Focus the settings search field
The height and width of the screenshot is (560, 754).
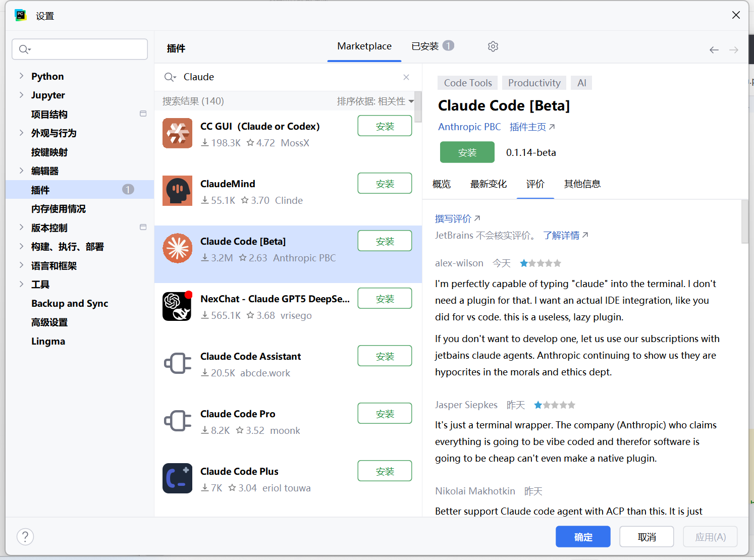click(80, 49)
